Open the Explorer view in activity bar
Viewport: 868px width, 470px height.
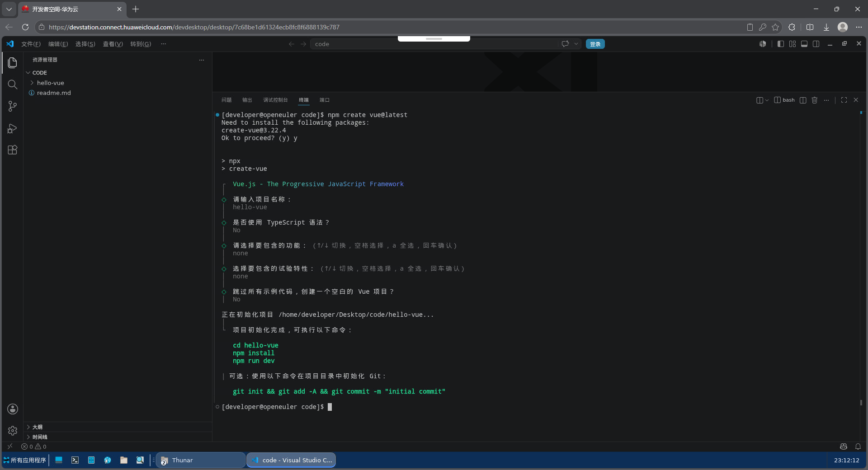13,62
